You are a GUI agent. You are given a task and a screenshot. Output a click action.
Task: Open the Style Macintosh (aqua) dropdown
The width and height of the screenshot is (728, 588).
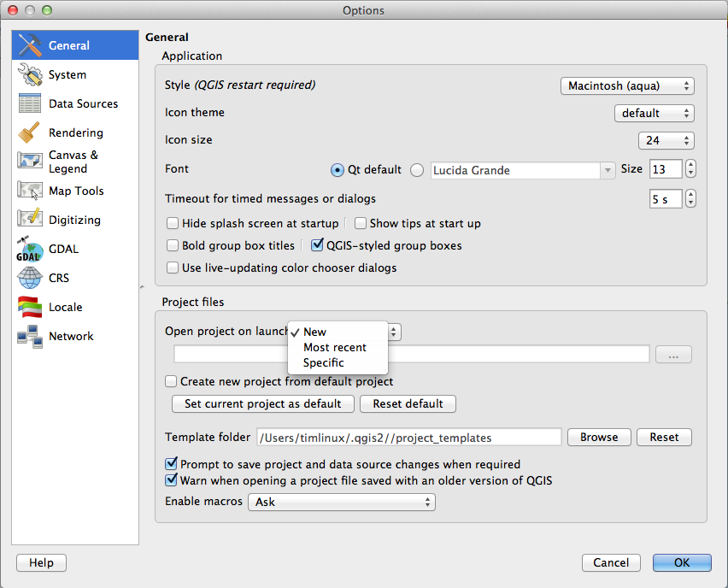point(627,86)
